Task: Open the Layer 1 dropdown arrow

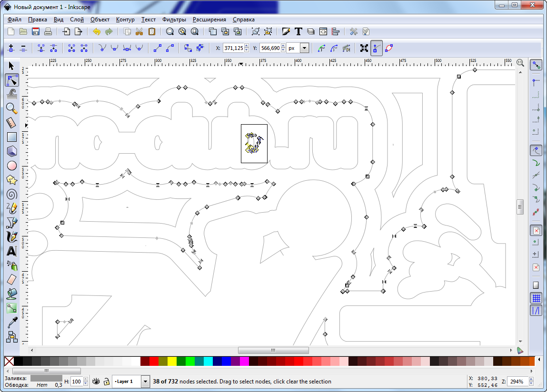Action: click(x=146, y=381)
